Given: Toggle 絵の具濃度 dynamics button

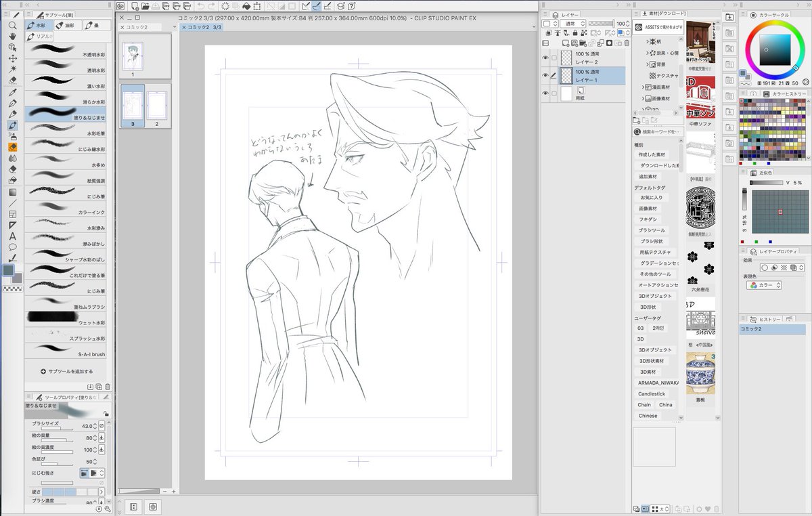Looking at the screenshot, I should [x=101, y=450].
